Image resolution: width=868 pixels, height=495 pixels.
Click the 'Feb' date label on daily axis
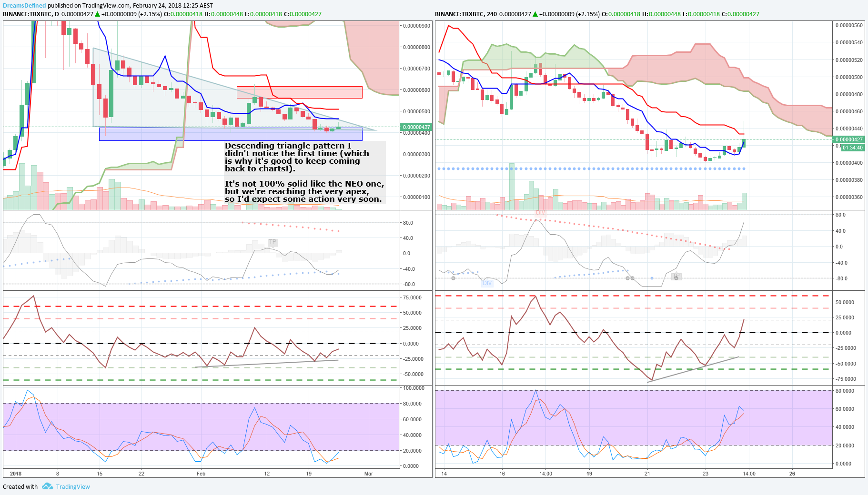pyautogui.click(x=201, y=474)
